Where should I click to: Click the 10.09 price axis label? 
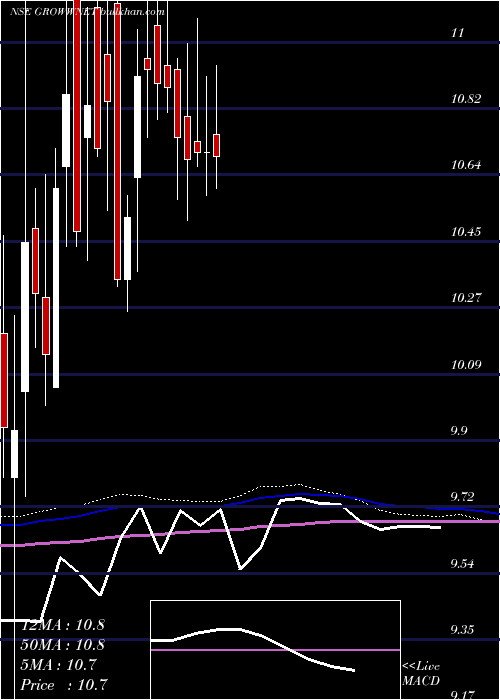[x=467, y=364]
